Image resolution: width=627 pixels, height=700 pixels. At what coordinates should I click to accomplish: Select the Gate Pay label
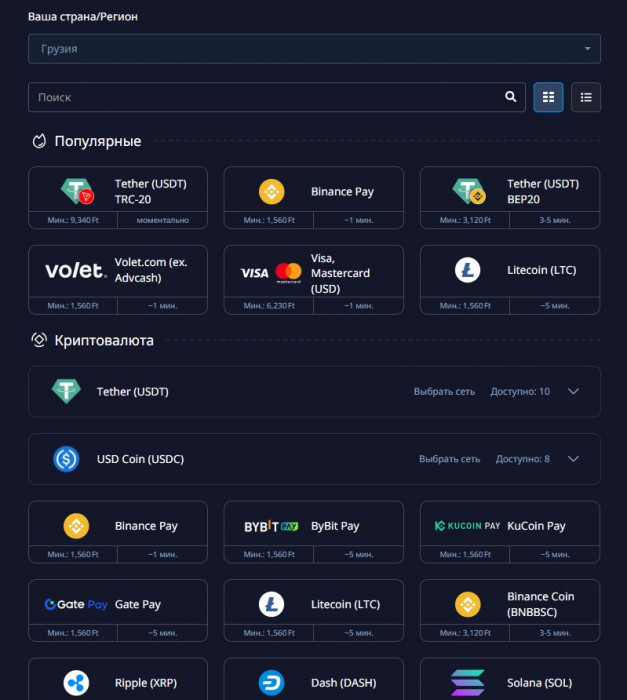(138, 604)
